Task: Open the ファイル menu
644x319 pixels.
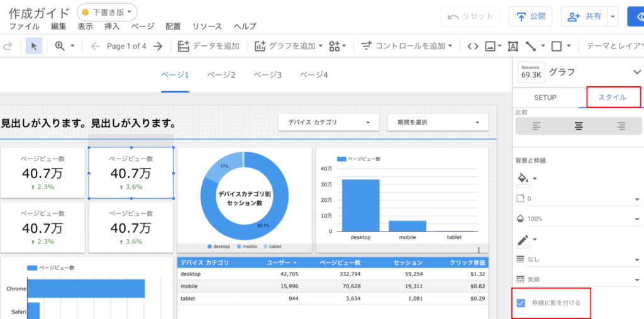Action: [x=25, y=26]
